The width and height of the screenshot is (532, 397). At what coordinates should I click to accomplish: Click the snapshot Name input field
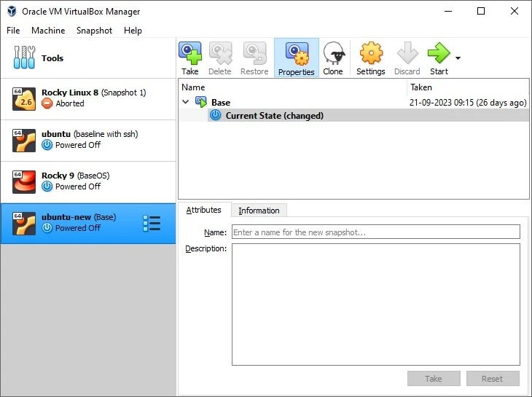point(375,232)
